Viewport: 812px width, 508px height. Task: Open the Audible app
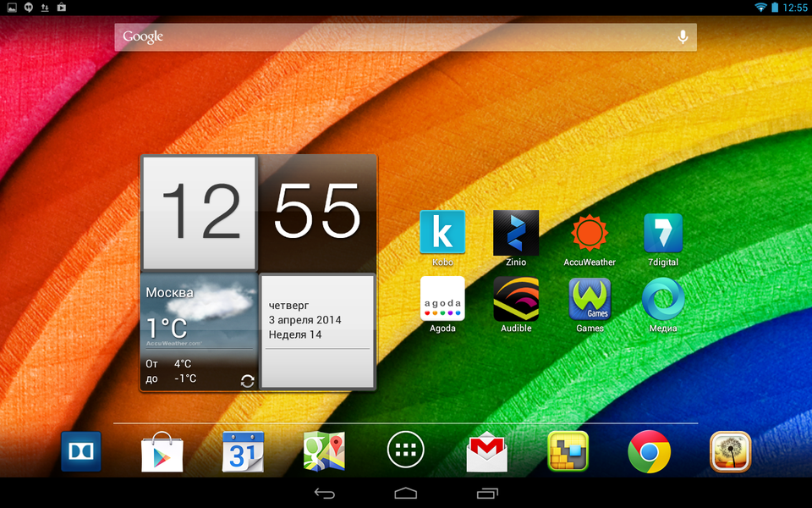516,299
